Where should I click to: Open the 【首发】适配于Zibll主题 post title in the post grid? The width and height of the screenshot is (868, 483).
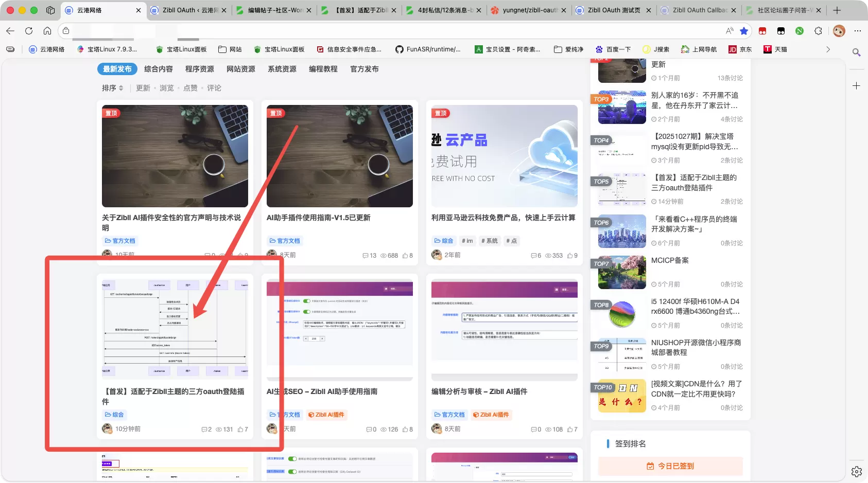(x=173, y=396)
